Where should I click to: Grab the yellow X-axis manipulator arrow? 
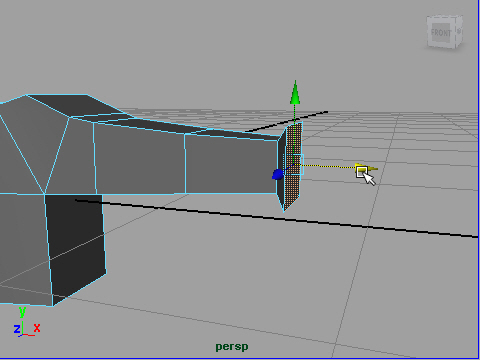[x=367, y=168]
